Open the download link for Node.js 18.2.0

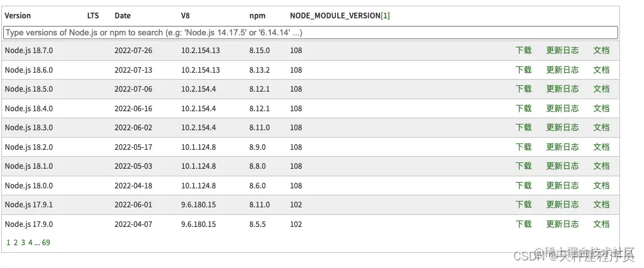[523, 147]
